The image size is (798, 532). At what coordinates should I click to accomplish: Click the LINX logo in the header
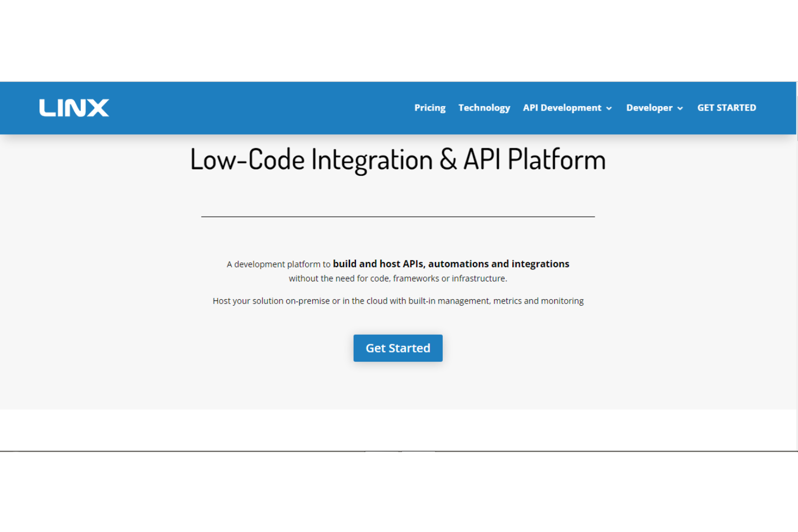[x=74, y=108]
